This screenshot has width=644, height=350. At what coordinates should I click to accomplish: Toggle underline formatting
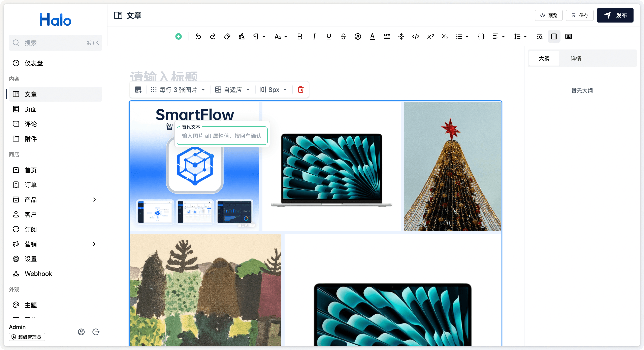click(329, 36)
